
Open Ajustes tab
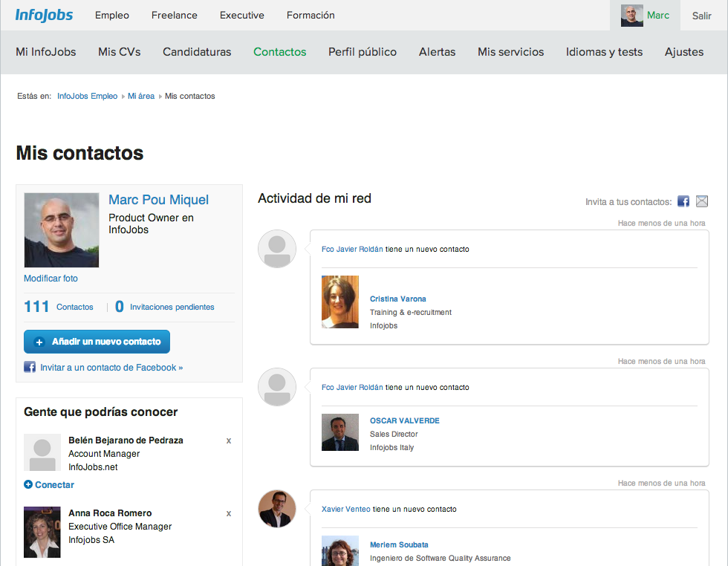click(684, 52)
